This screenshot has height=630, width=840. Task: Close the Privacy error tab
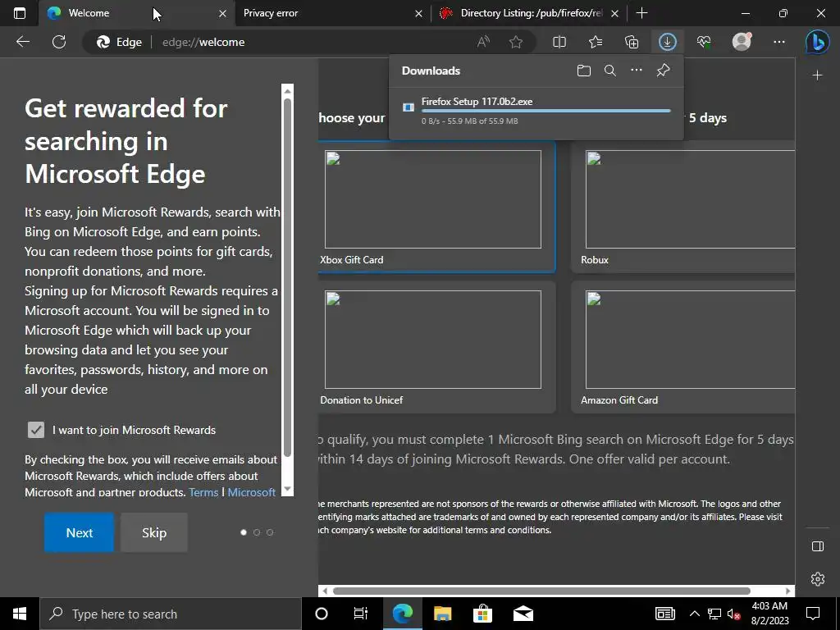click(x=419, y=13)
